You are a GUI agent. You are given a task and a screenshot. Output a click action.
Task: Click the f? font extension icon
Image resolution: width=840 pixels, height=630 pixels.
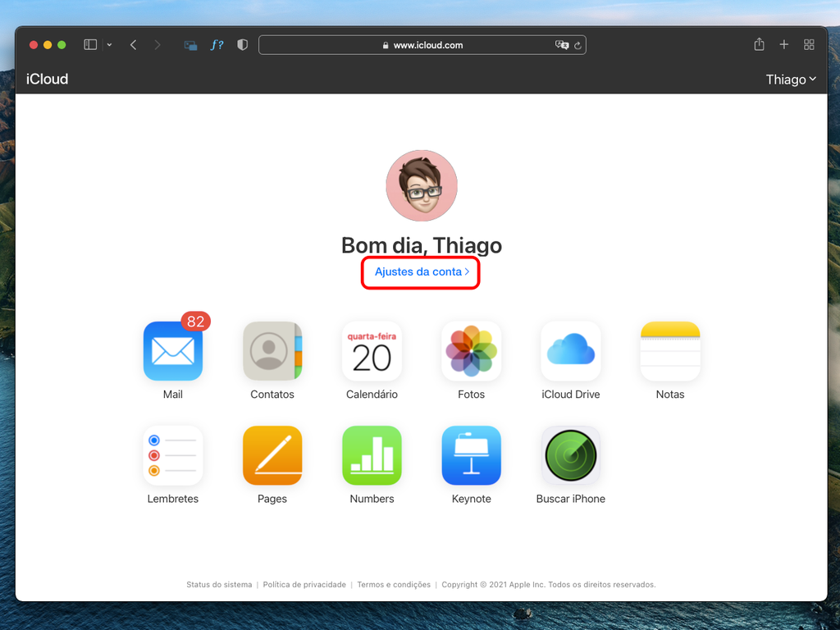(217, 45)
